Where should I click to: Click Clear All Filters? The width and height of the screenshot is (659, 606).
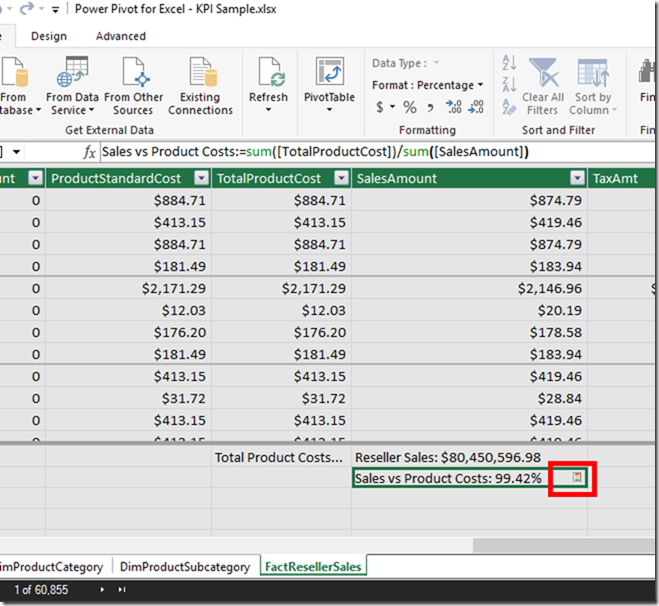pos(543,87)
